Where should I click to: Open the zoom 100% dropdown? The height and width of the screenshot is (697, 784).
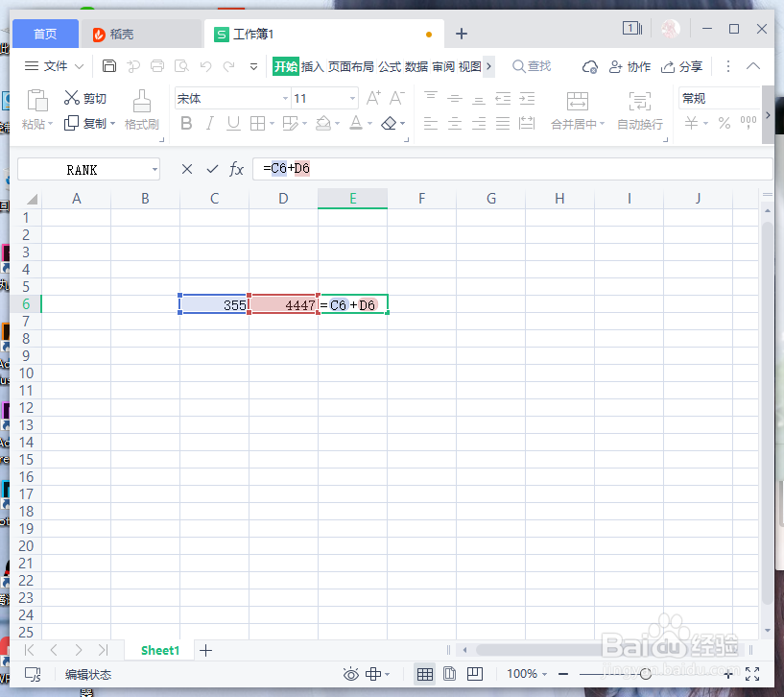click(x=544, y=675)
